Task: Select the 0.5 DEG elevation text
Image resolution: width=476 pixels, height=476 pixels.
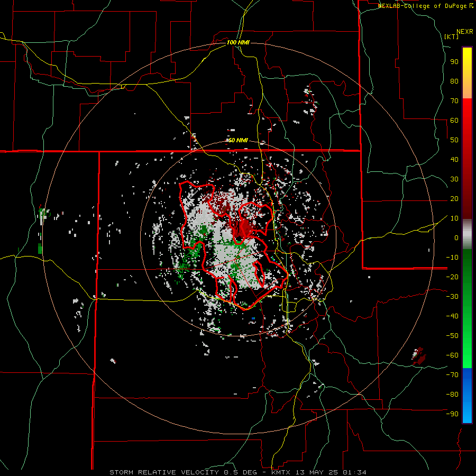Action: click(240, 472)
